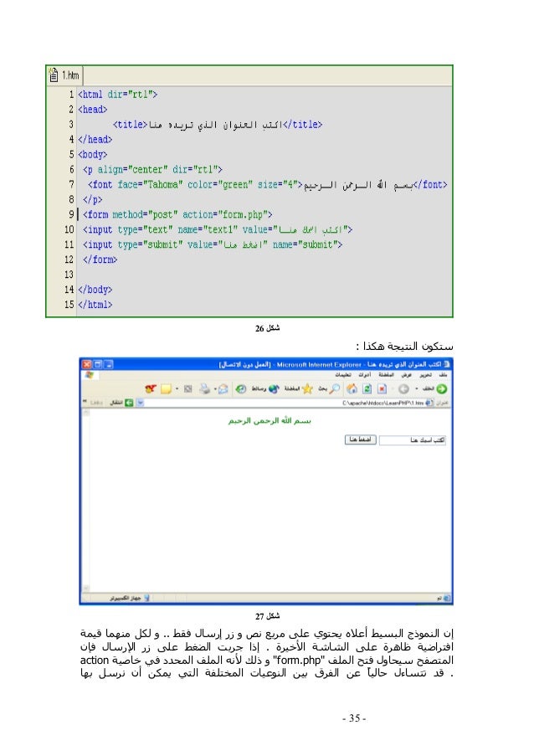Click the Mail envelope icon in IE toolbar

223,388
